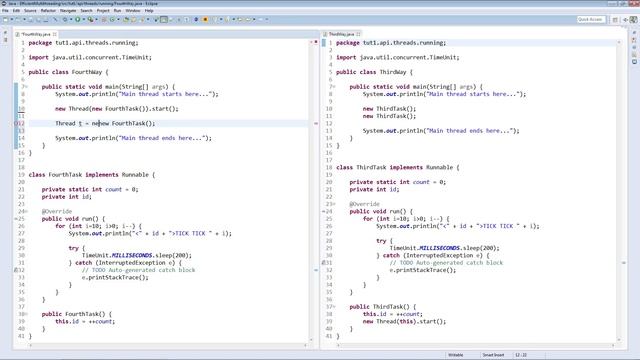The height and width of the screenshot is (360, 640).
Task: Open the New dropdown arrow
Action: tap(11, 20)
